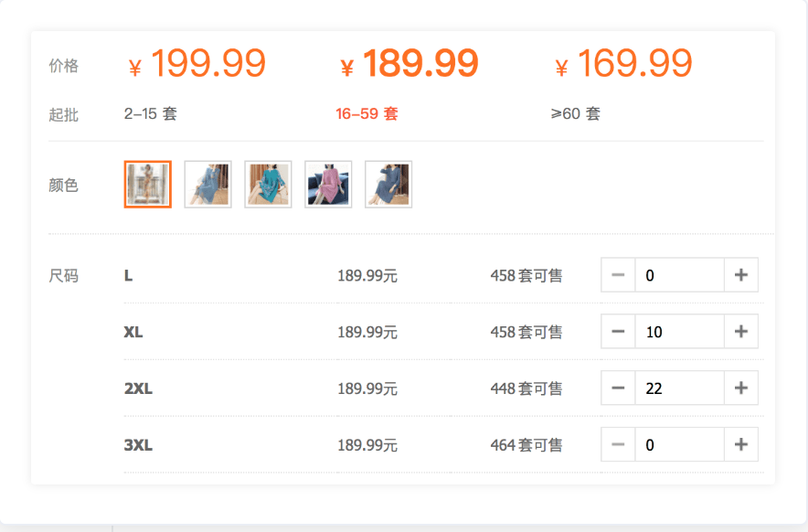The height and width of the screenshot is (532, 808).
Task: Choose the pink dress color swatch
Action: [328, 185]
